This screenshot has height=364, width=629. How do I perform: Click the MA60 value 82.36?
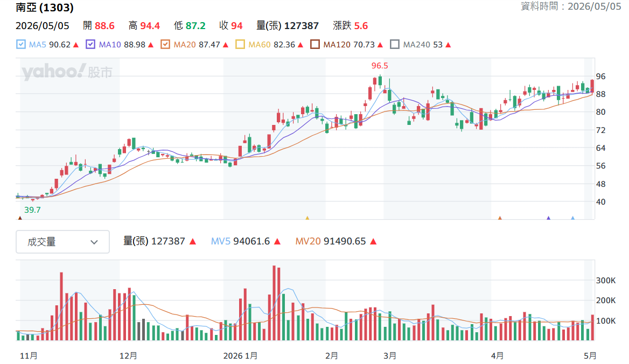coord(284,45)
